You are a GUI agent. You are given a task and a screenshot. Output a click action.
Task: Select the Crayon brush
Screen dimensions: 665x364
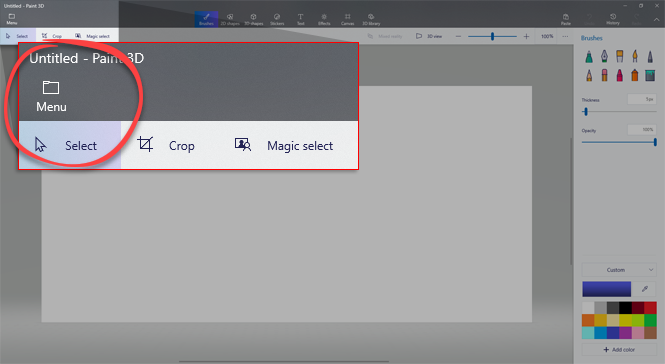point(620,76)
